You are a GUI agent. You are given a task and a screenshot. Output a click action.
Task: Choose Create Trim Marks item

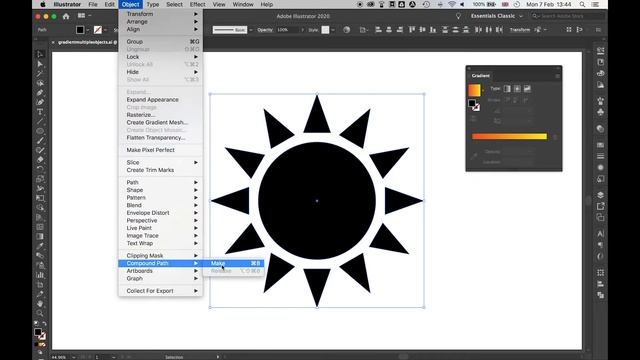point(160,170)
